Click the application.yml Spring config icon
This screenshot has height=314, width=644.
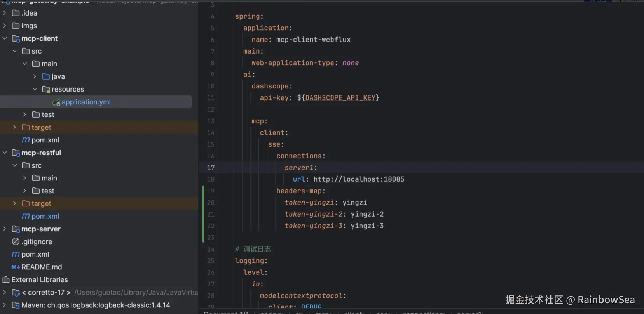pos(56,102)
